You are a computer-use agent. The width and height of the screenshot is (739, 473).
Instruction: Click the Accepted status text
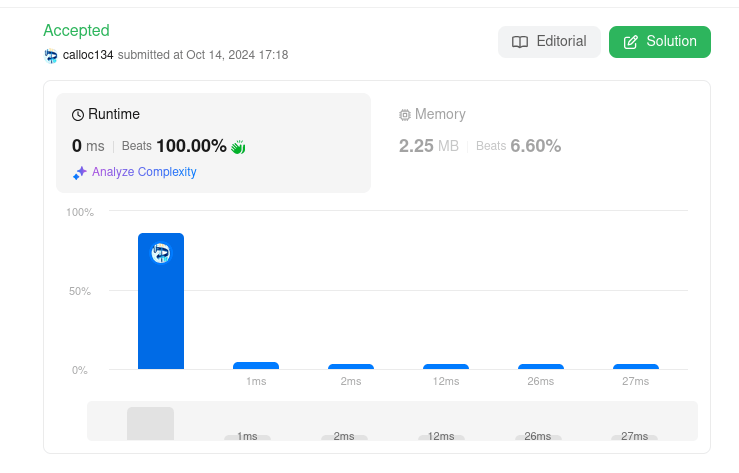76,31
